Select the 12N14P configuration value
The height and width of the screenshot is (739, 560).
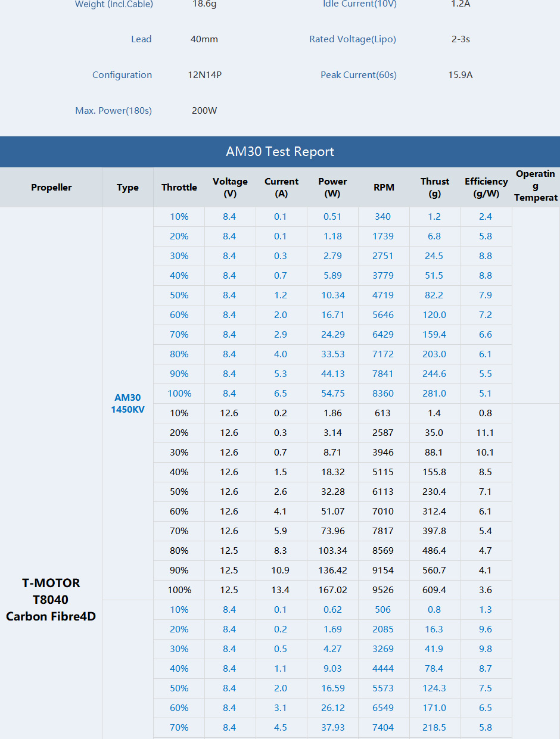pos(205,75)
